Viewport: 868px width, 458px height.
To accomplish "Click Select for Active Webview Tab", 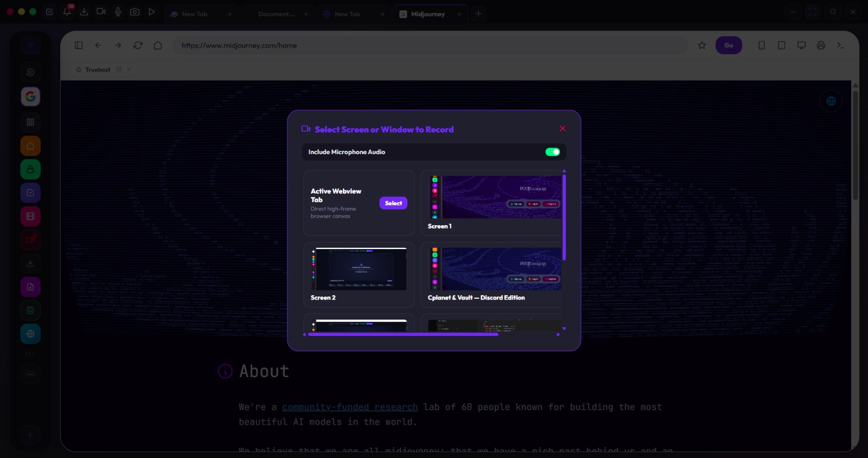I will (393, 203).
